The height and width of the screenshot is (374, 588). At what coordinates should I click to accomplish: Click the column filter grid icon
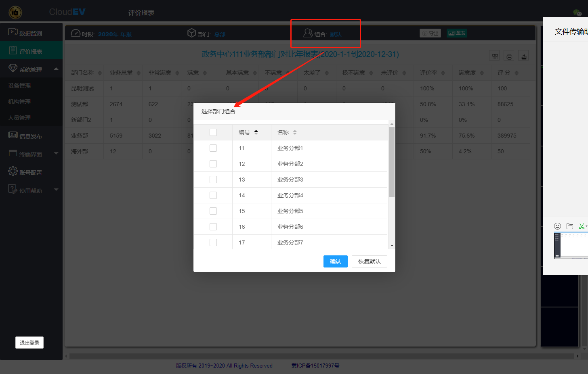pyautogui.click(x=495, y=56)
